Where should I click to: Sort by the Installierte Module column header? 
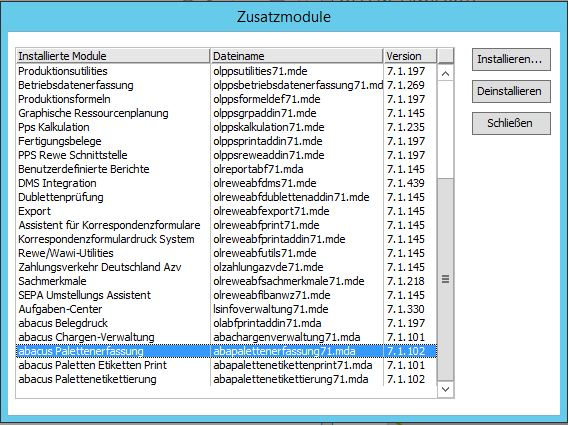113,56
